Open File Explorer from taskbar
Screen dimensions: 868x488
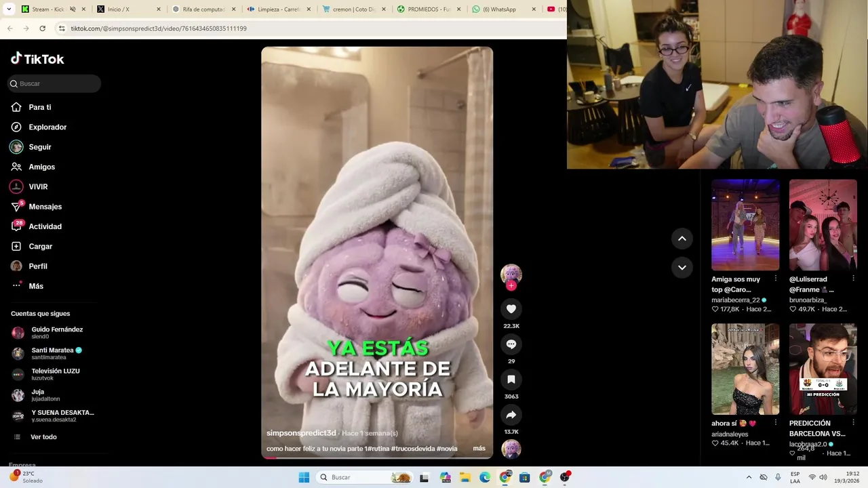coord(465,477)
